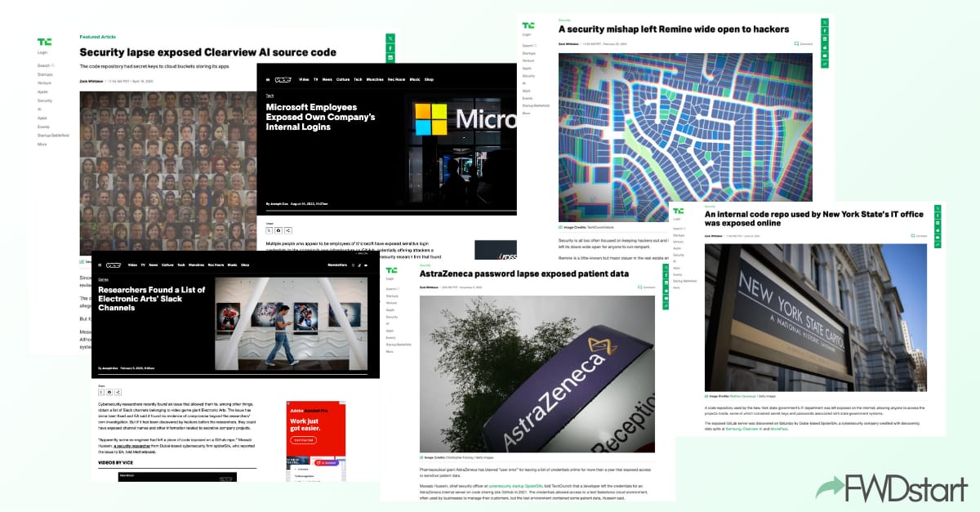The image size is (980, 512).
Task: Copy the AstraZeneca article link
Action: [667, 307]
